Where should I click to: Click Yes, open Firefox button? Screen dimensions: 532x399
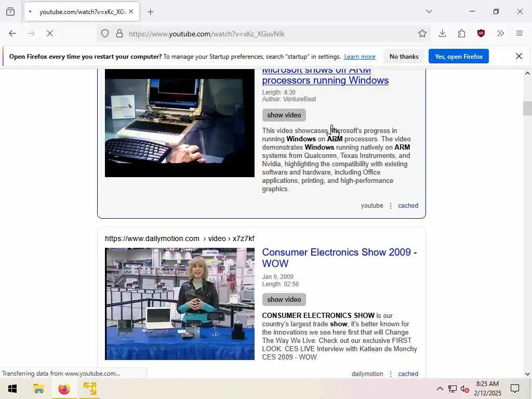click(x=458, y=56)
